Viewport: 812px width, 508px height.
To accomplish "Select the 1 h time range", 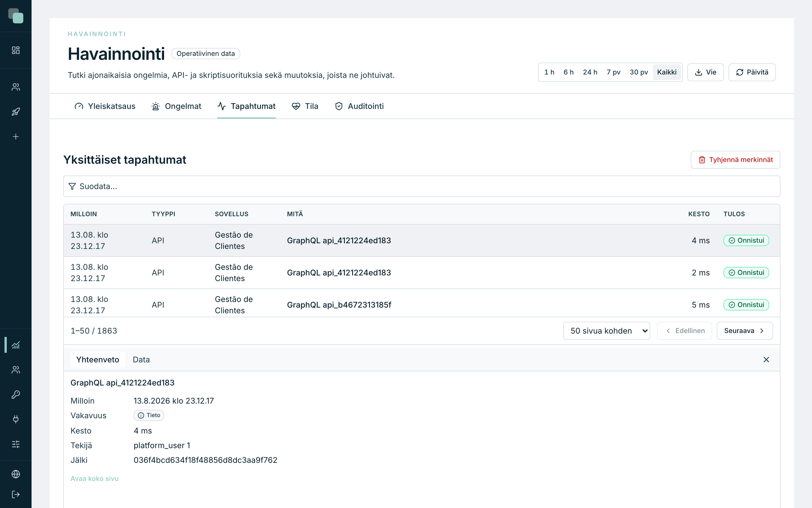I will click(549, 72).
